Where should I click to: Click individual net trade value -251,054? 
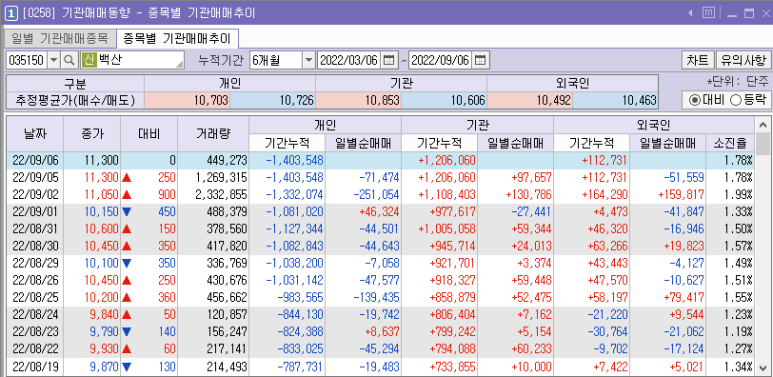pos(376,195)
